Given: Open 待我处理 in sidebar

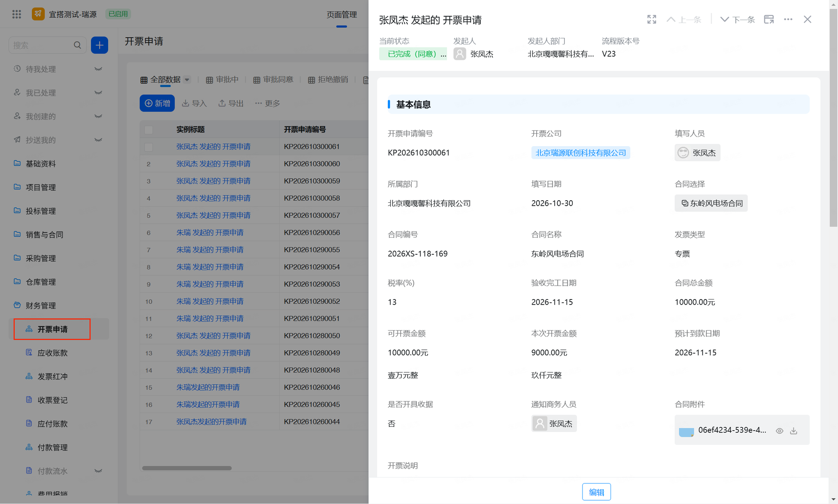Looking at the screenshot, I should pos(41,69).
